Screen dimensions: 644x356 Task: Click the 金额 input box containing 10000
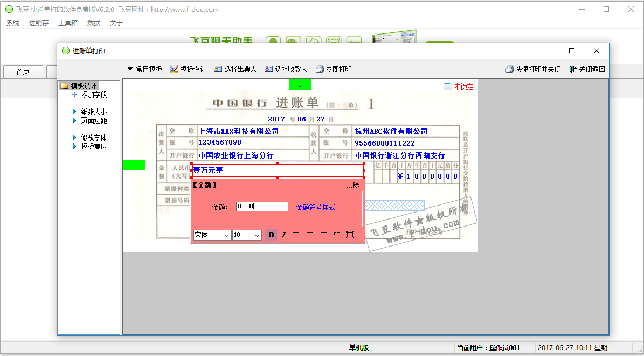(262, 207)
